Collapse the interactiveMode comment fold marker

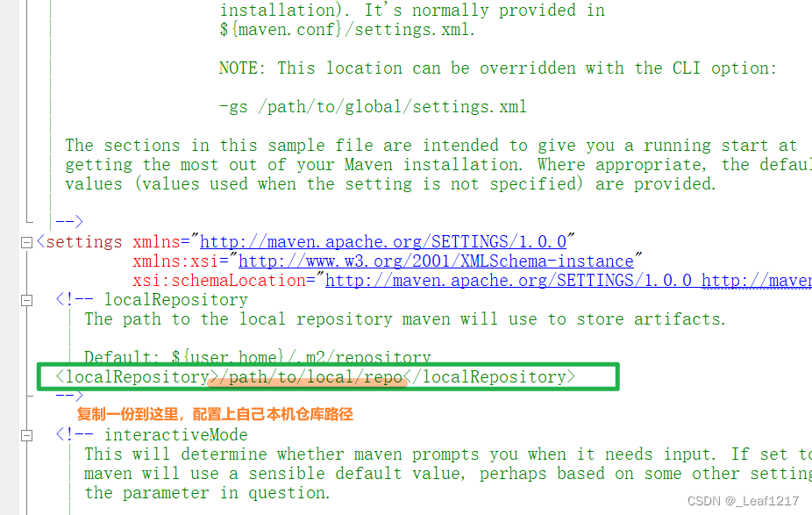(x=26, y=436)
